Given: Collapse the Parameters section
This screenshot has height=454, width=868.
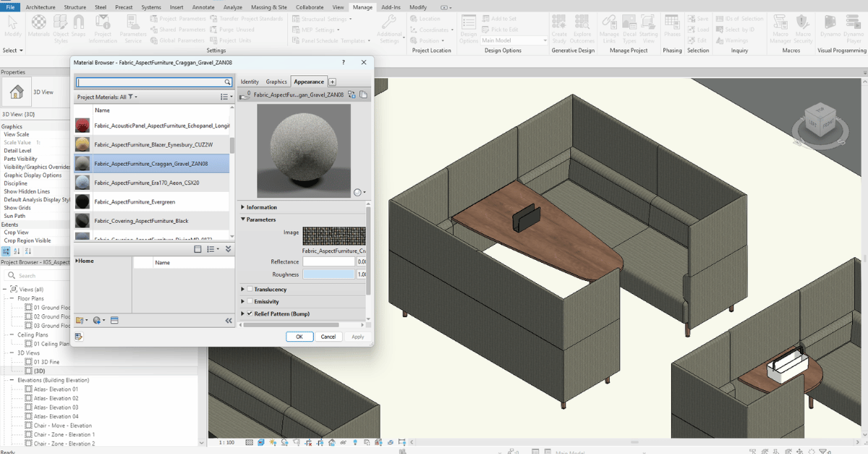Looking at the screenshot, I should pos(243,219).
